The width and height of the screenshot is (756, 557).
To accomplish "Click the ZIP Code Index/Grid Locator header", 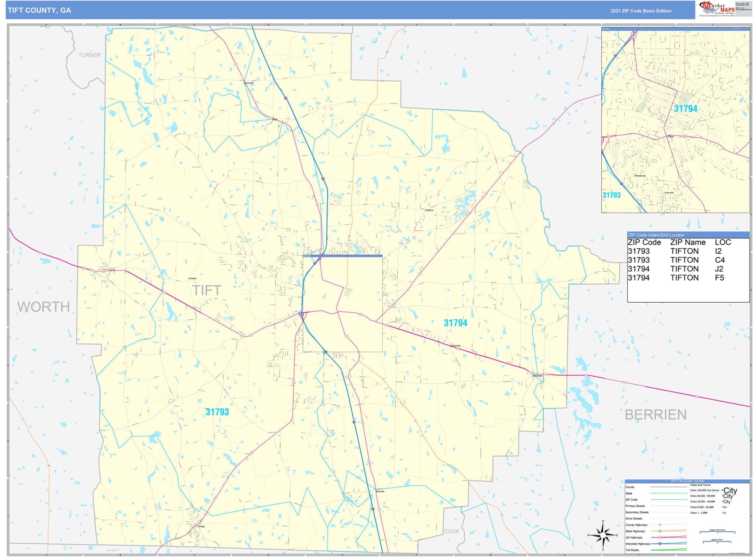I will 656,235.
